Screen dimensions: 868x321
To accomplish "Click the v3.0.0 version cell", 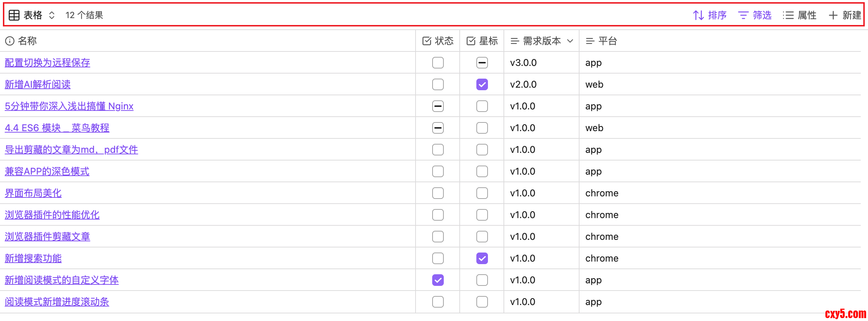I will (x=523, y=63).
